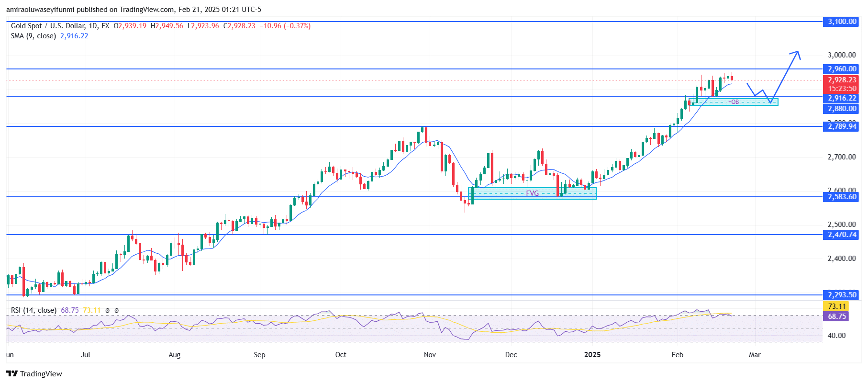Click the Dec label on time axis
The image size is (868, 384).
(x=511, y=355)
